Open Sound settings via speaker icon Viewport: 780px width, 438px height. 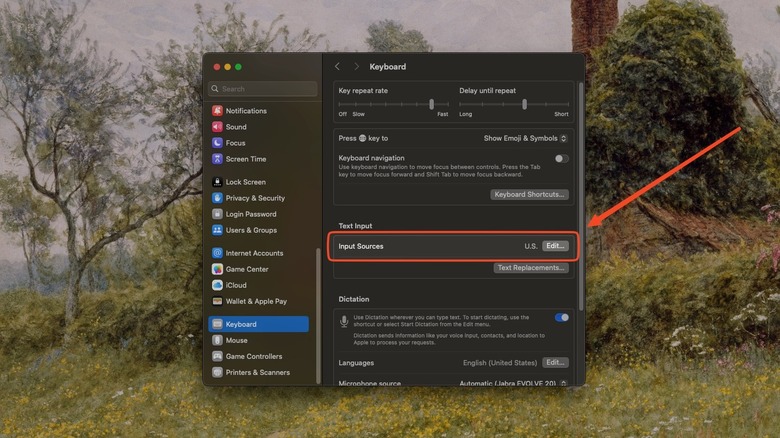pos(217,127)
